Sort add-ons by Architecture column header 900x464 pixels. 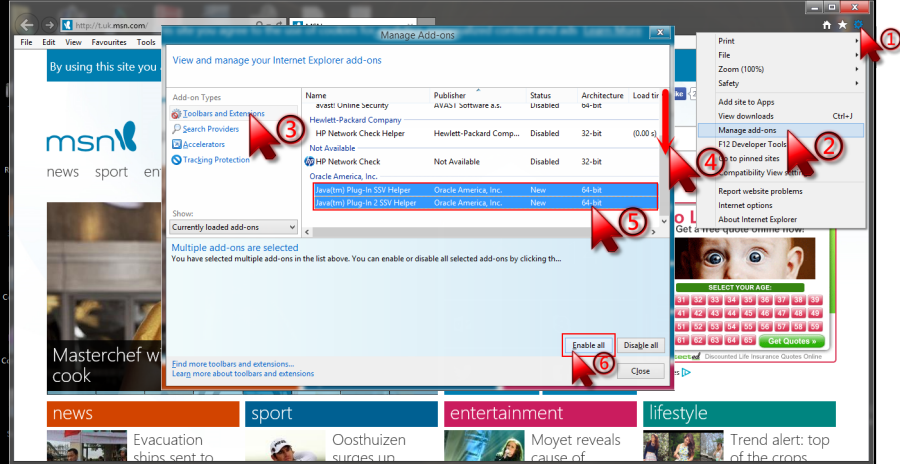pyautogui.click(x=602, y=95)
